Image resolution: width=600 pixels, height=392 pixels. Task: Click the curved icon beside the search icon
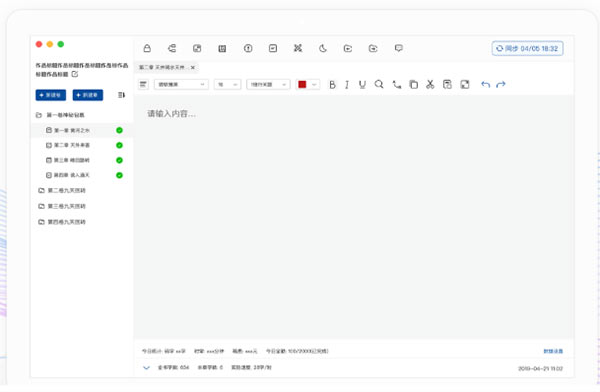click(397, 85)
